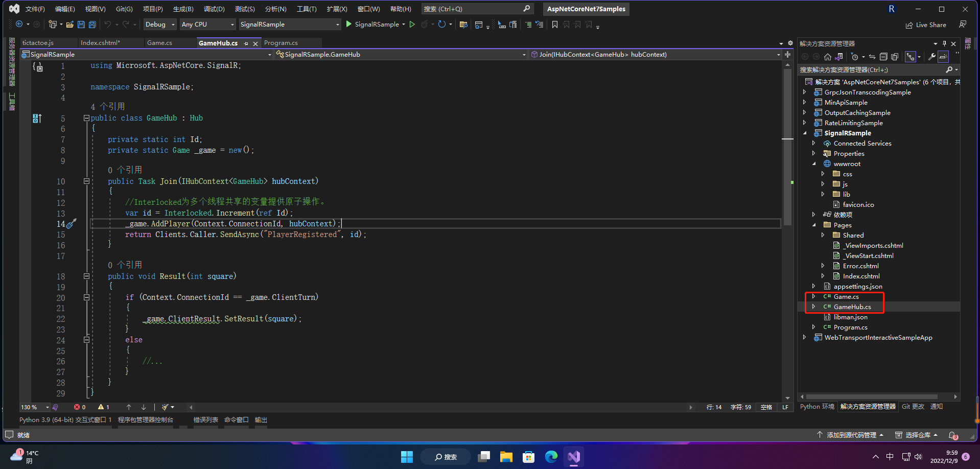The image size is (980, 469).
Task: Save the current file with the Save icon
Action: coord(81,25)
